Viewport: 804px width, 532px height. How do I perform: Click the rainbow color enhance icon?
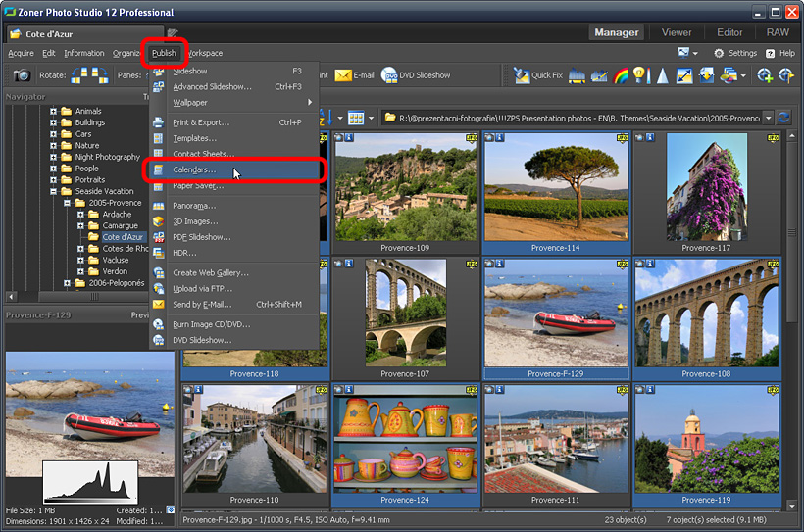621,75
